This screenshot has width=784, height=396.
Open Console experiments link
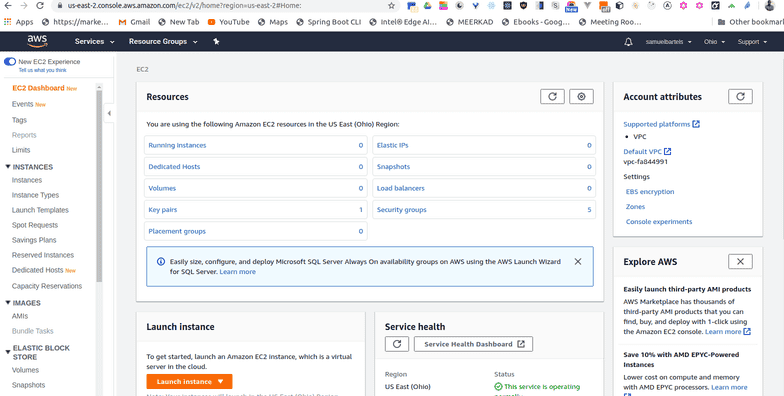point(659,222)
